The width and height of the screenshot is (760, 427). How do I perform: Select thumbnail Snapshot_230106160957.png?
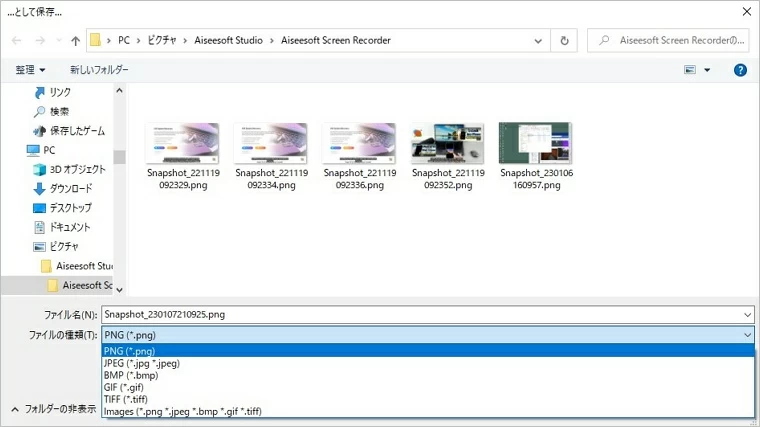coord(536,157)
